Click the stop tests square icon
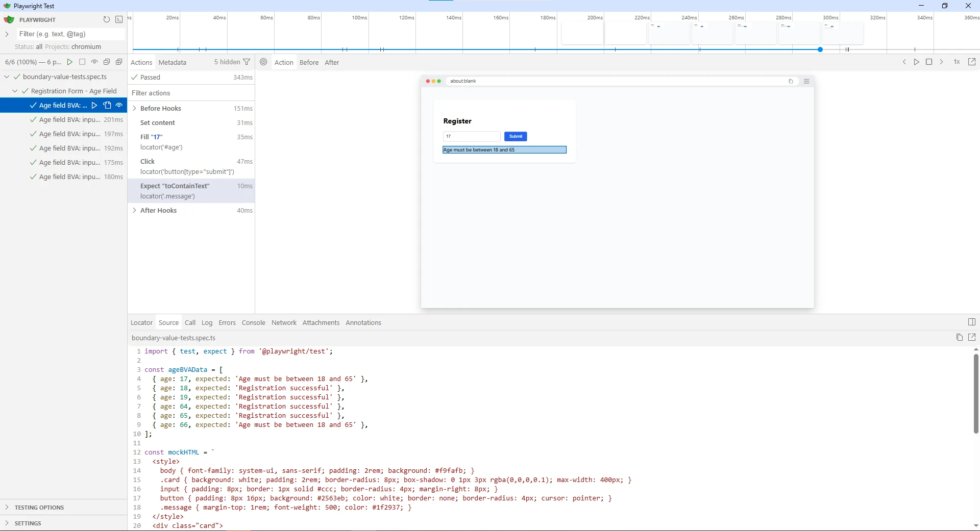980x531 pixels. [x=82, y=62]
